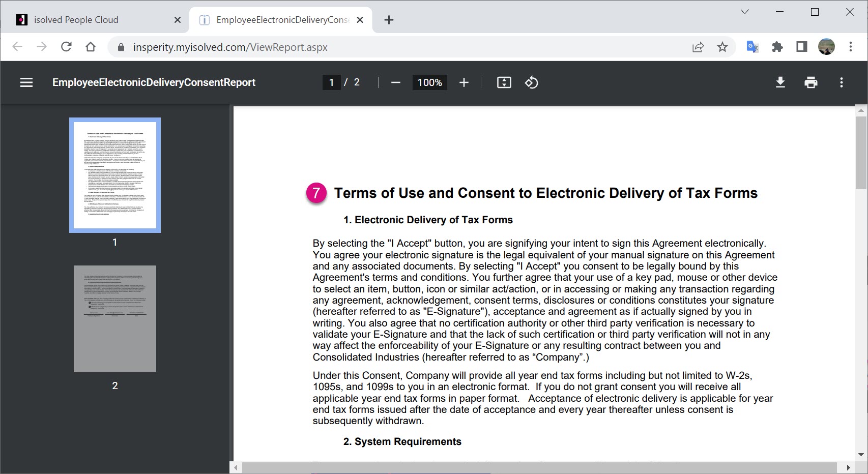Open the PDF viewer more actions menu
Viewport: 868px width, 474px height.
coord(841,82)
